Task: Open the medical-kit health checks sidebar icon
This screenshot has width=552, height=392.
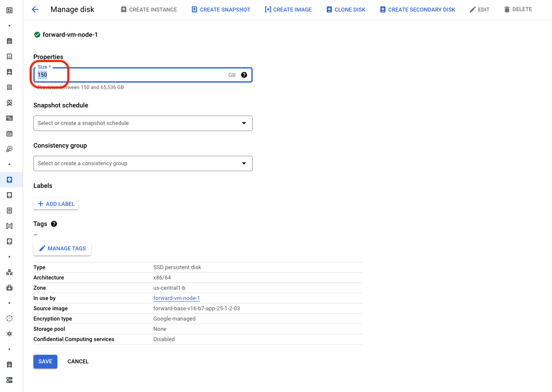Action: 9,288
